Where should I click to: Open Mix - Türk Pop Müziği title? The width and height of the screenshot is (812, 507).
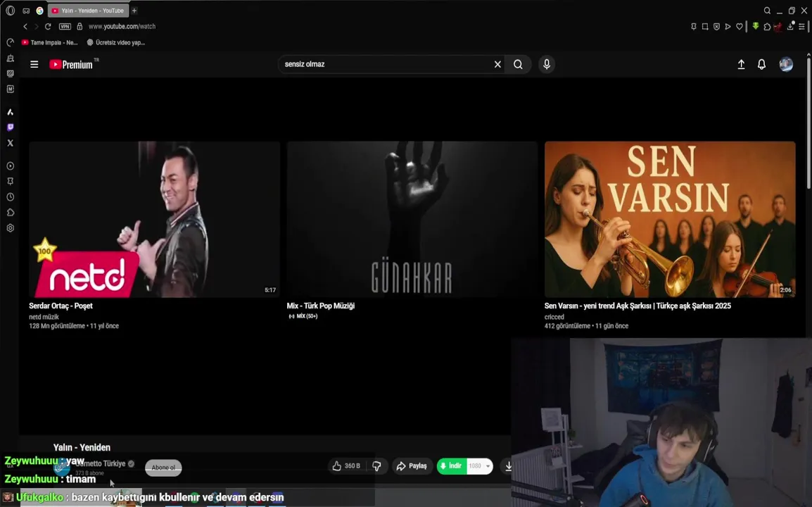(321, 306)
